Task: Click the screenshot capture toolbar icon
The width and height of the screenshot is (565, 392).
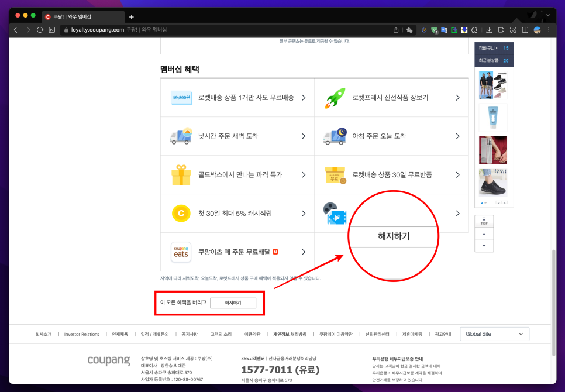Action: point(513,30)
